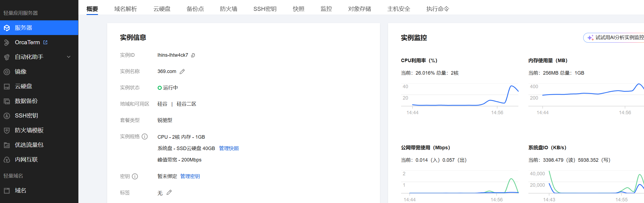Screen dimensions: 644x203
Task: Click the SSH密钥 sidebar icon
Action: point(7,116)
